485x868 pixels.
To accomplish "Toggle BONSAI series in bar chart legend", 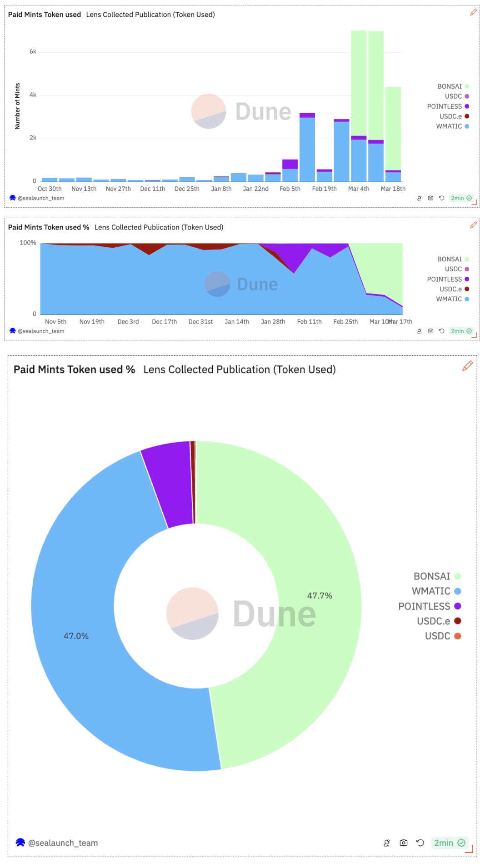I will pyautogui.click(x=453, y=86).
